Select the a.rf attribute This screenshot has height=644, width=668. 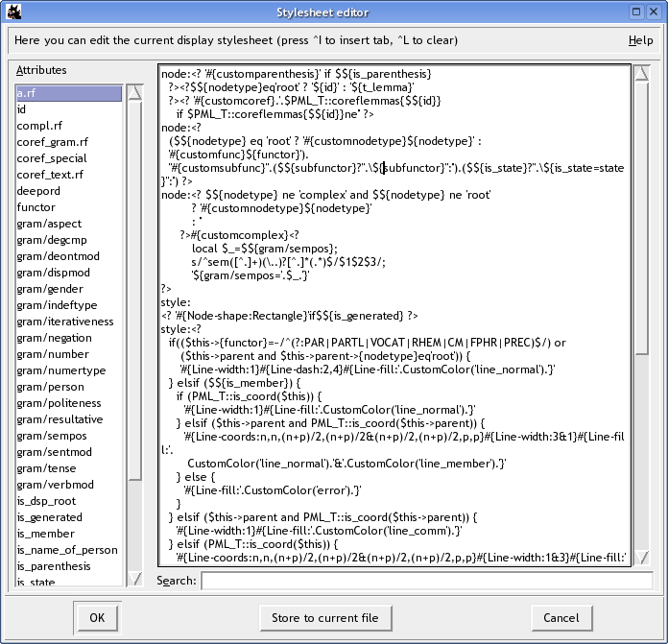pos(69,93)
